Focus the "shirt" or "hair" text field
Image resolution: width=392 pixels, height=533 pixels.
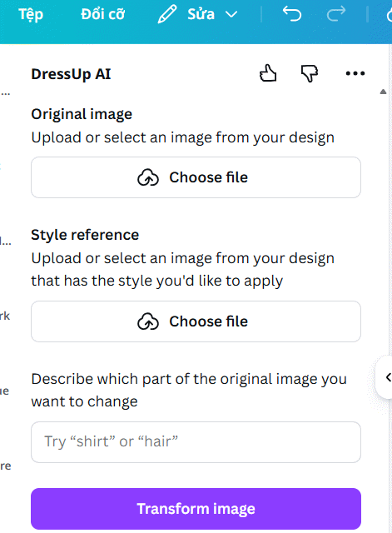pos(196,442)
